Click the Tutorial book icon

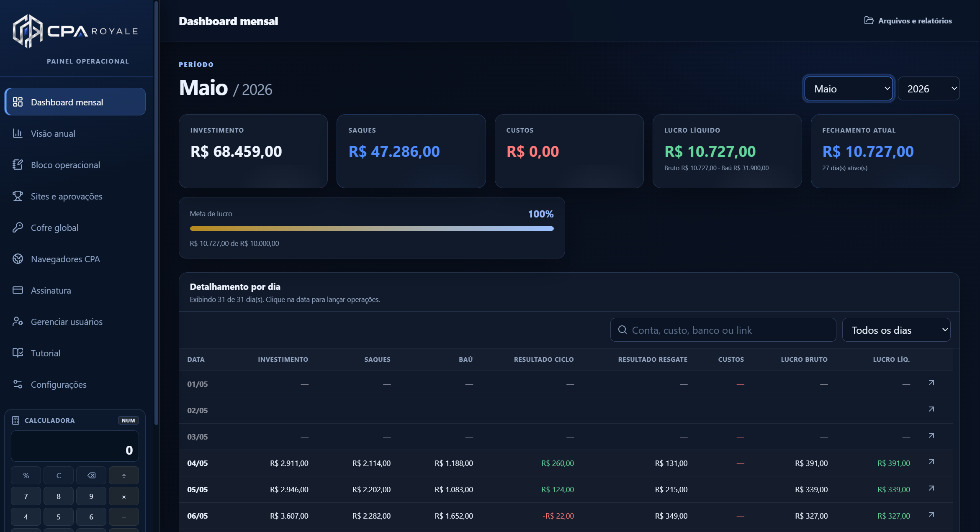click(x=18, y=353)
